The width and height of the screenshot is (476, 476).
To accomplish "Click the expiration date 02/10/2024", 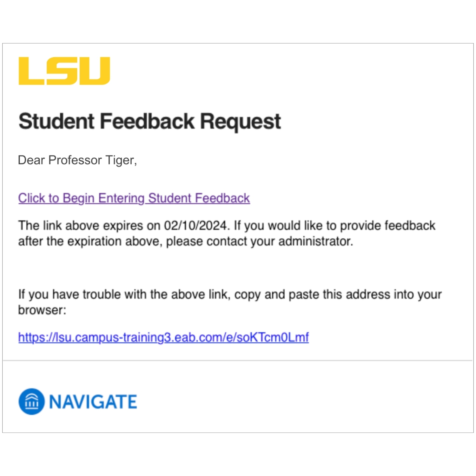I will point(195,226).
